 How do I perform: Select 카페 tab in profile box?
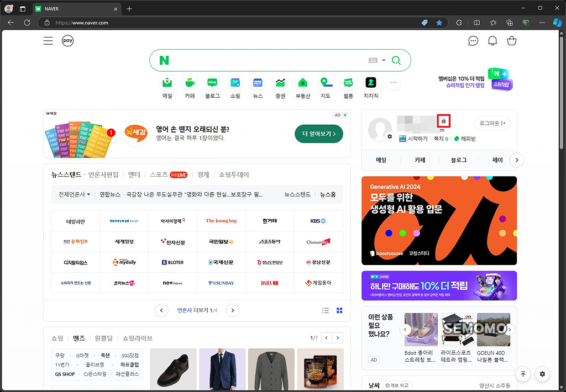pos(420,160)
